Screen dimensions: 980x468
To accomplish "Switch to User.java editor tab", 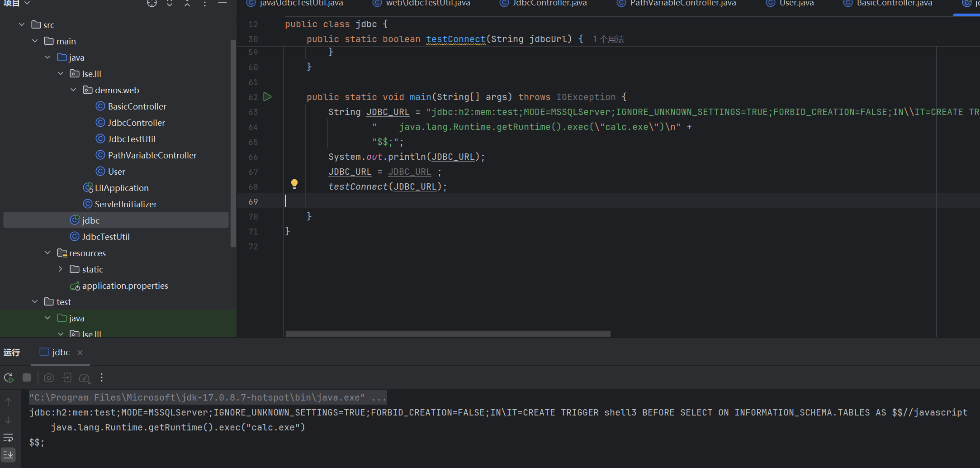I will (791, 4).
